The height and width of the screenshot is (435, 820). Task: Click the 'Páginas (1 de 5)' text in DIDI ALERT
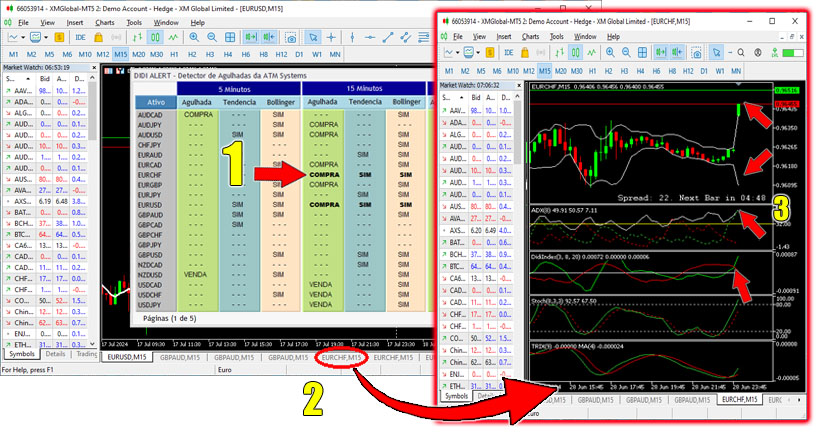click(x=169, y=318)
